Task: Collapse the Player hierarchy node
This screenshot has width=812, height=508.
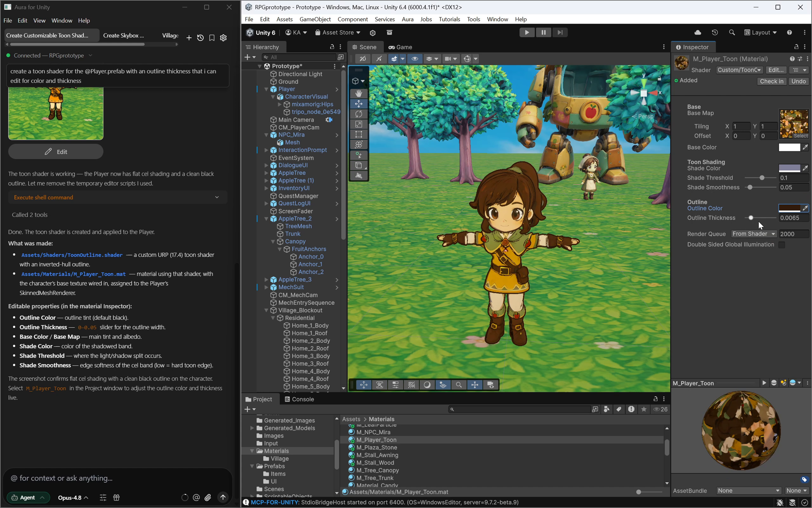Action: pos(266,89)
